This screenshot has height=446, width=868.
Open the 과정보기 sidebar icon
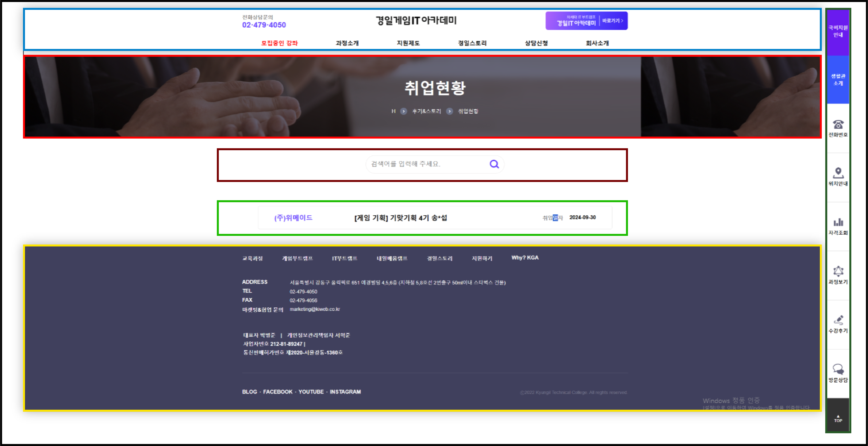pos(838,275)
